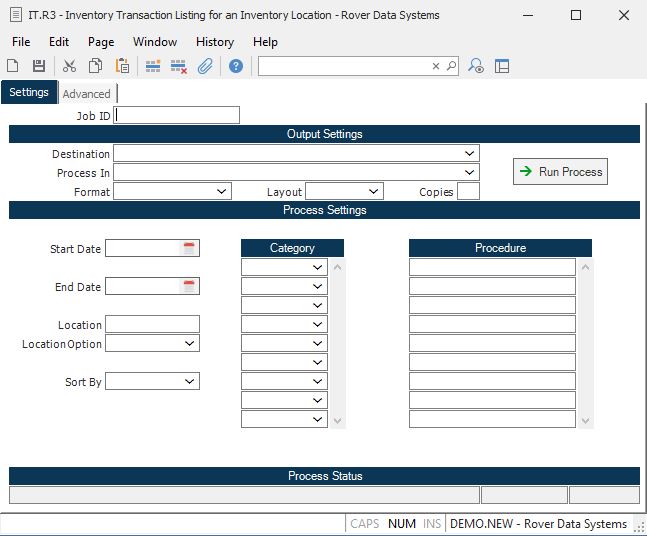This screenshot has width=647, height=536.
Task: Open the Window menu
Action: pyautogui.click(x=155, y=42)
